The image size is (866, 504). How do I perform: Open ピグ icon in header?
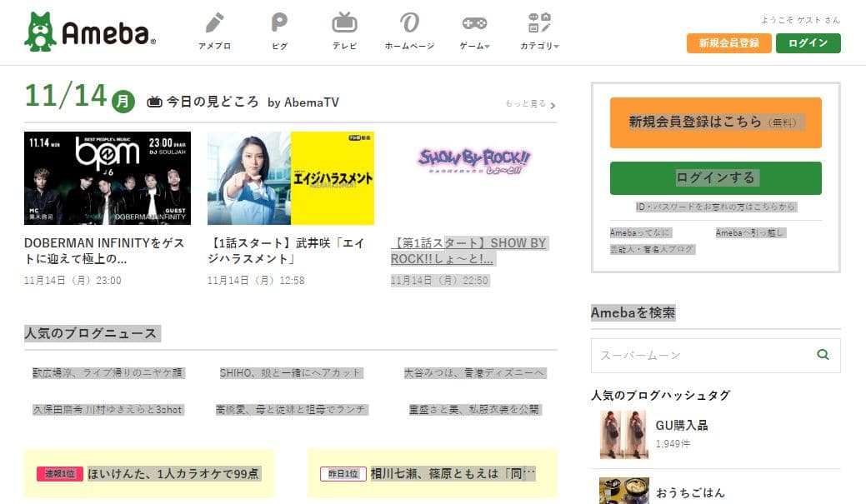pos(279,22)
